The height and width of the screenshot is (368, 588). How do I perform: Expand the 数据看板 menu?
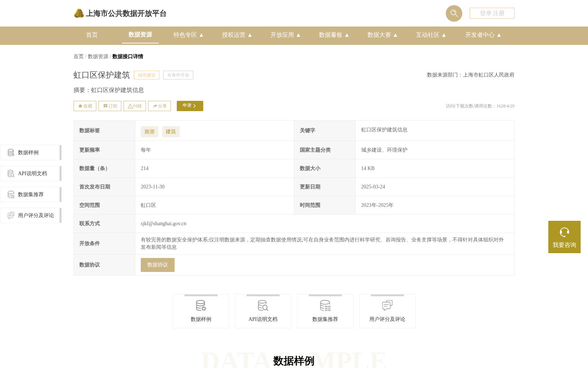point(334,35)
